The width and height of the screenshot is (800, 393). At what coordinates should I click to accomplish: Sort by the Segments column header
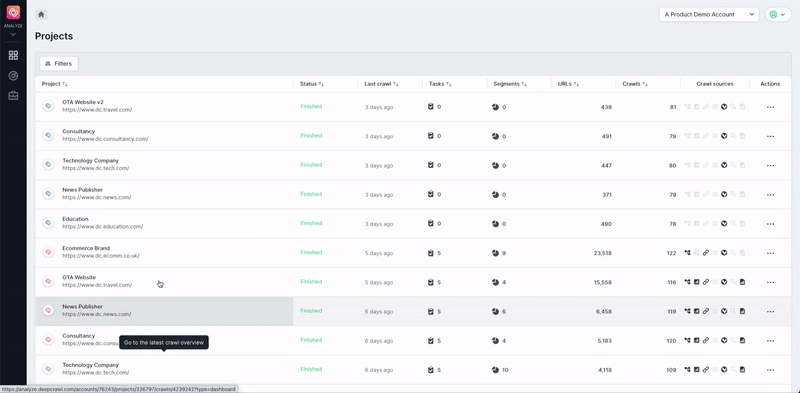pos(509,84)
